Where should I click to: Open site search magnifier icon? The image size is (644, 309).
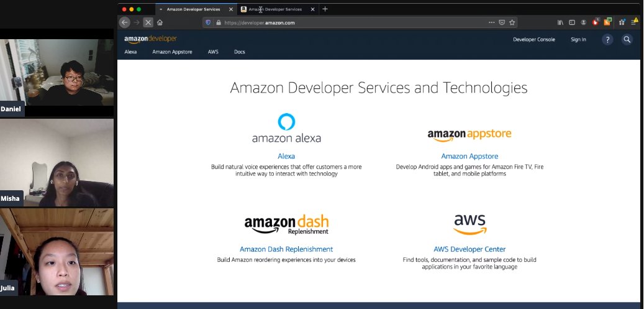tap(627, 40)
